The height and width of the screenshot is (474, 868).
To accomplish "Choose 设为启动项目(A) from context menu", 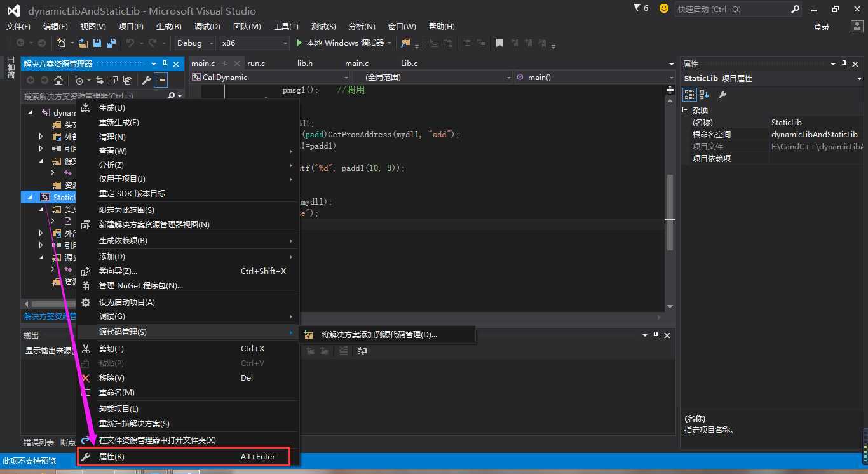I will click(x=187, y=302).
